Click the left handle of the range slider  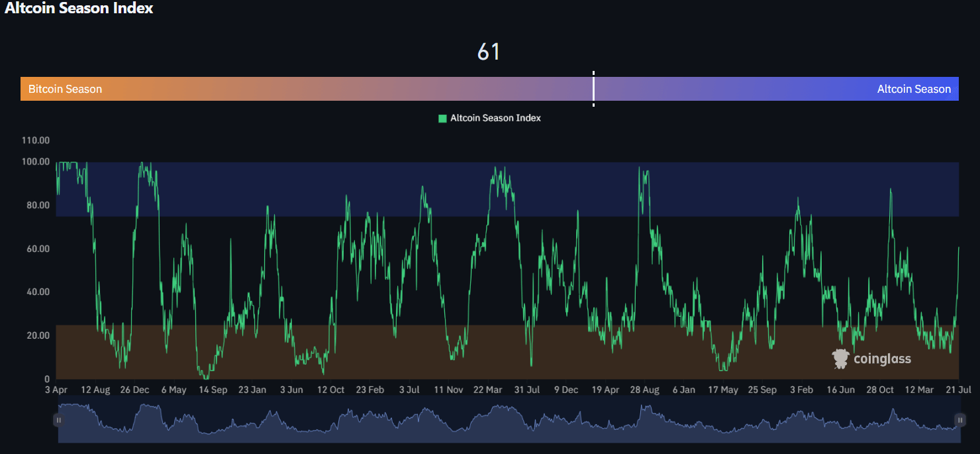tap(58, 420)
